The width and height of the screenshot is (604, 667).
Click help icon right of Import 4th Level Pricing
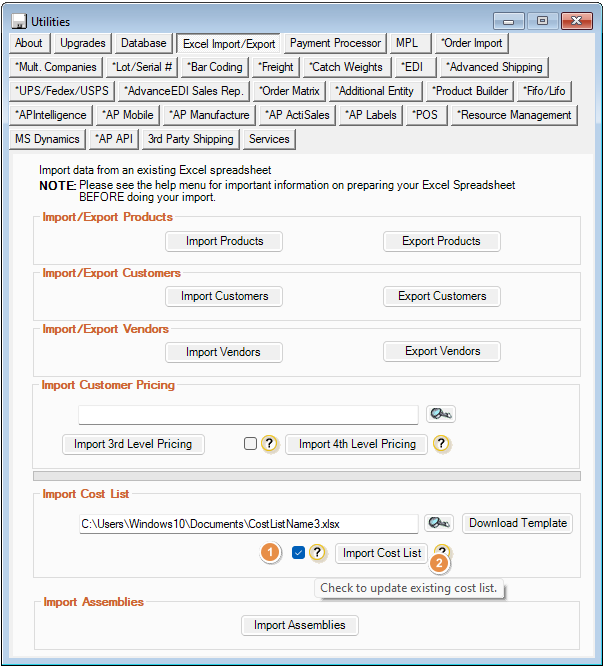coord(441,444)
